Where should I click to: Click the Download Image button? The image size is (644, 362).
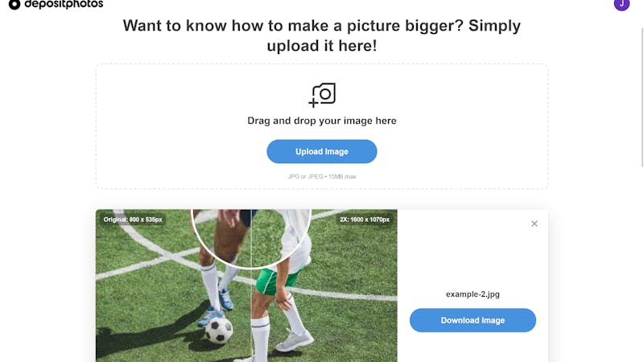(473, 320)
